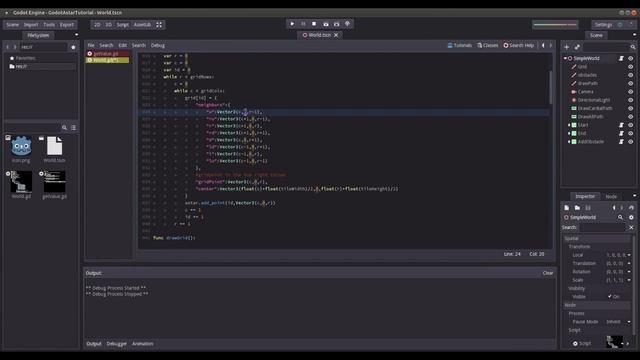Go to previous object in Inspector history

(x=614, y=208)
